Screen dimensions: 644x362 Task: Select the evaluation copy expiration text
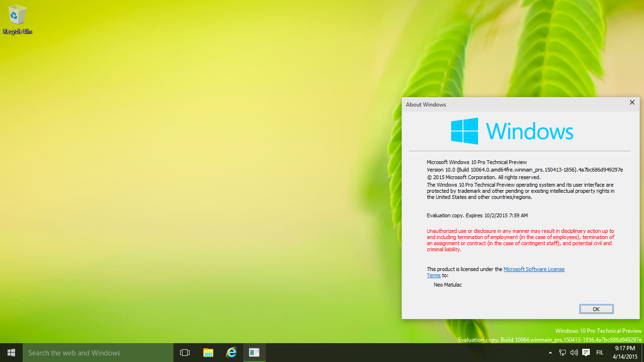[x=477, y=215]
